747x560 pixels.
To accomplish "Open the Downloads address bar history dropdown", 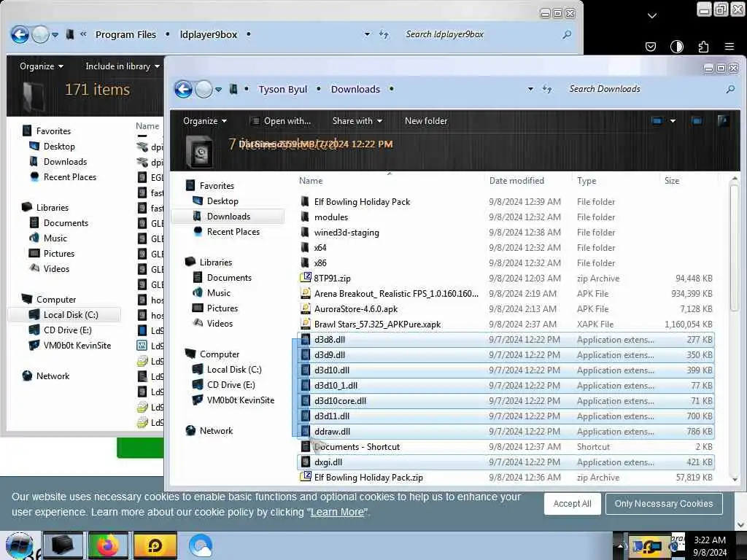I will pos(530,89).
